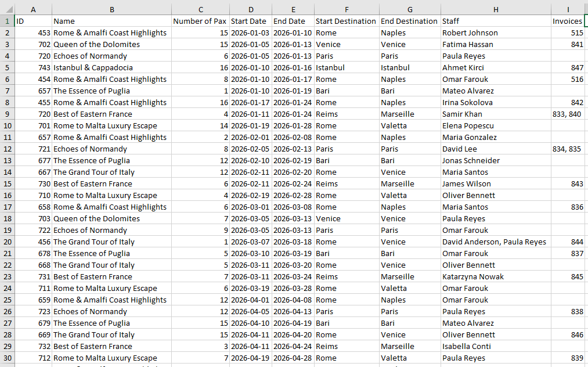
Task: Click the ID cell with value 743
Action: coord(33,67)
